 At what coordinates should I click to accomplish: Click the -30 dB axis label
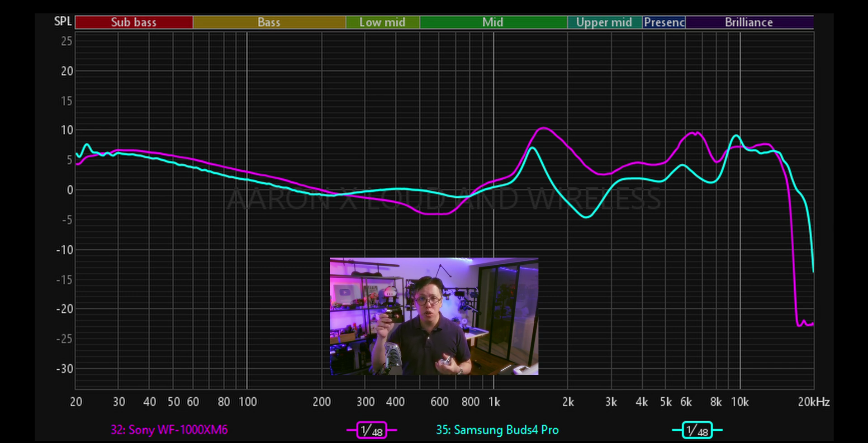pos(64,369)
